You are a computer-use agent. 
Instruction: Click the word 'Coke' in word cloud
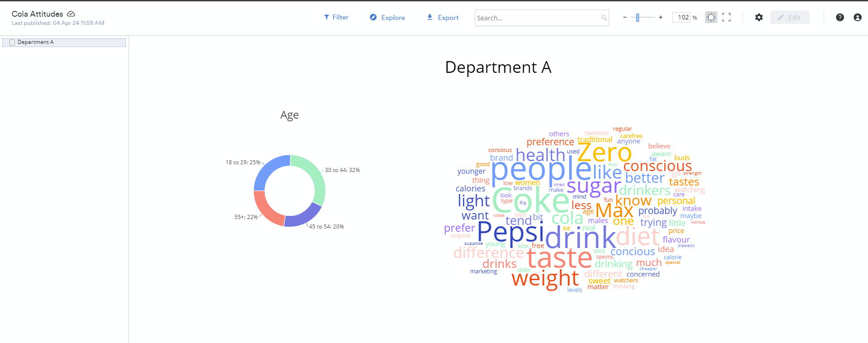pyautogui.click(x=531, y=200)
